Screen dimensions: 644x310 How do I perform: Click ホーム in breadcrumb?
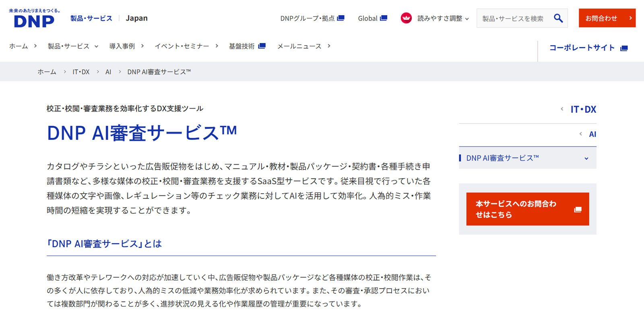click(x=47, y=72)
